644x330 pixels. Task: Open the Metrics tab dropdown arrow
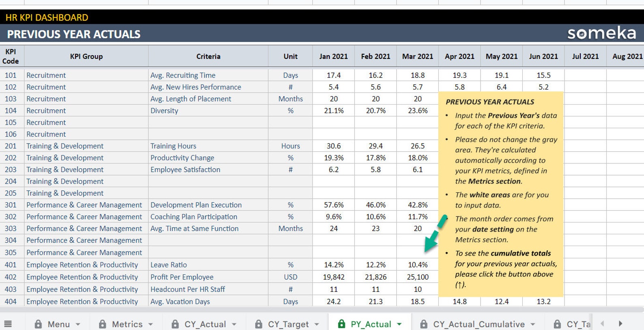coord(150,324)
